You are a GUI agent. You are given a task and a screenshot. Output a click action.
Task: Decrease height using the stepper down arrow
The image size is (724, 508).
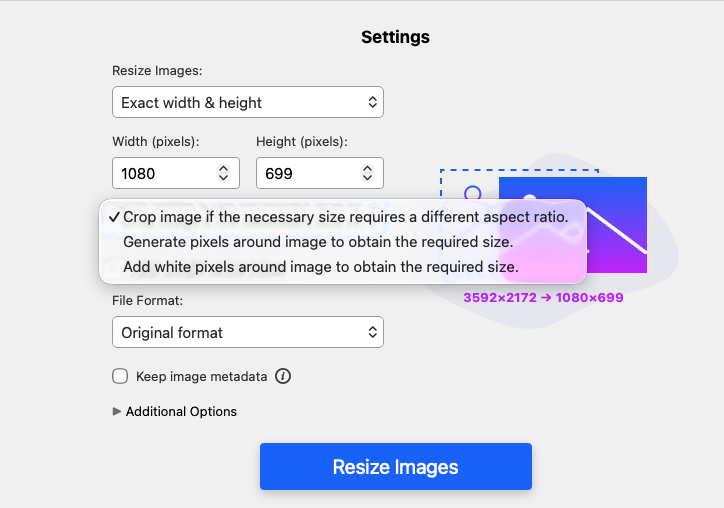point(367,179)
